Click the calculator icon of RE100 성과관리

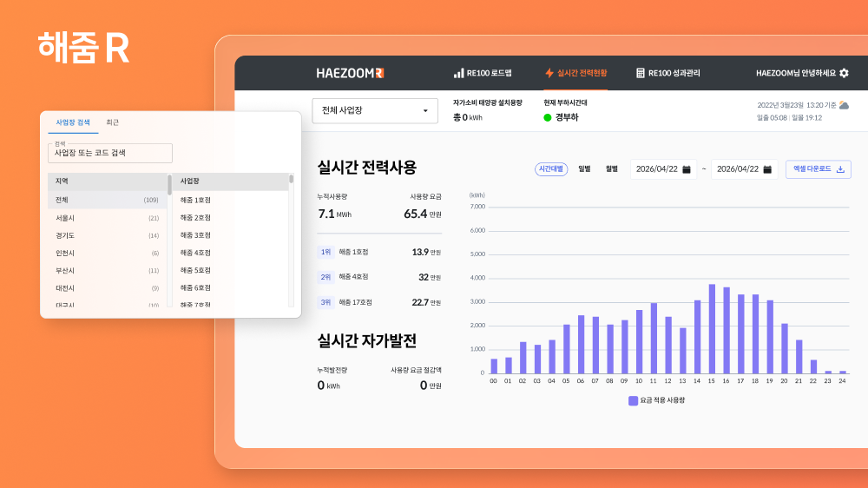coord(641,73)
